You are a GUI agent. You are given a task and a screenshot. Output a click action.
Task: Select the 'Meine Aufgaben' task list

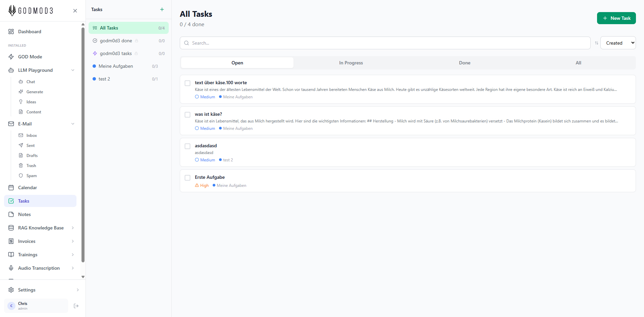pyautogui.click(x=116, y=66)
